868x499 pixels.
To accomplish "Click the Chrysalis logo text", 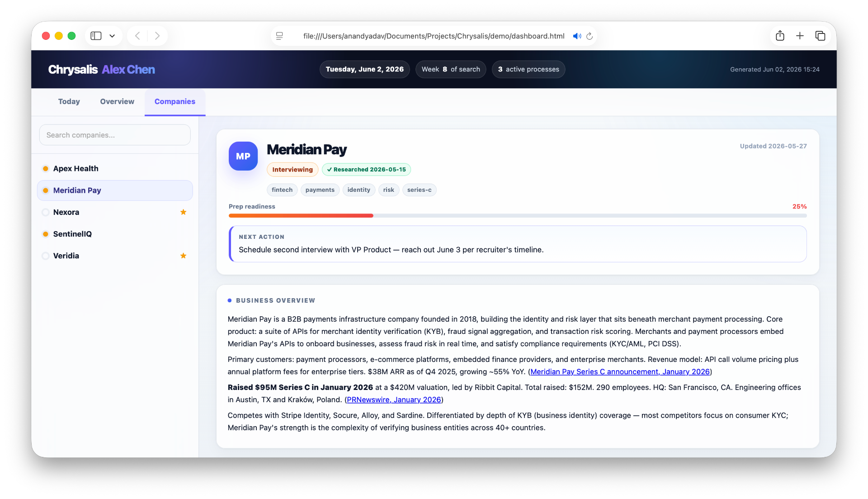I will (x=73, y=69).
